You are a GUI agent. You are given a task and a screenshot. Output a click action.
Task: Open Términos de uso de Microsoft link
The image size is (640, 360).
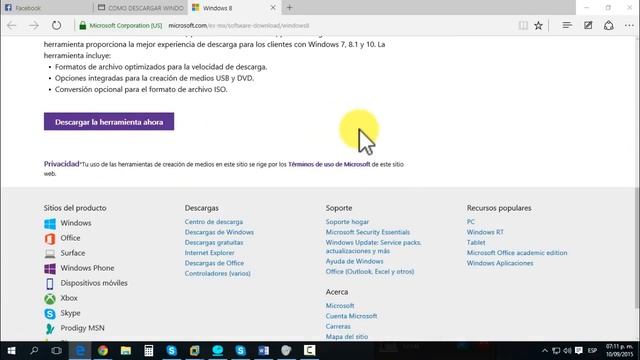pyautogui.click(x=329, y=164)
